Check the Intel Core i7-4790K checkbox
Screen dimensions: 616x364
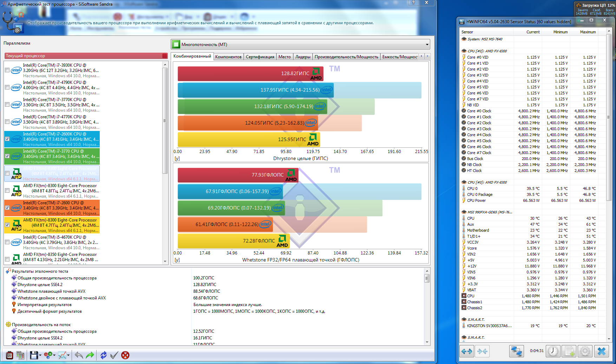(7, 87)
